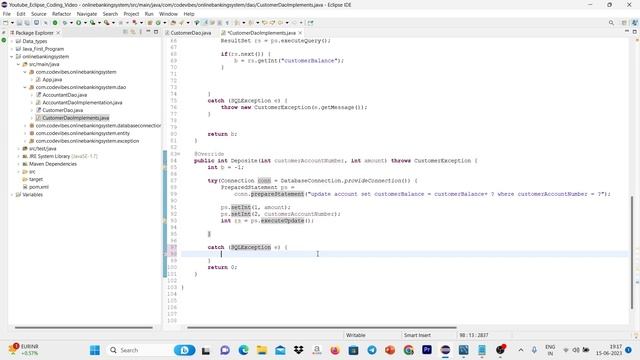The height and width of the screenshot is (360, 640).
Task: Open the Refactor menu
Action: pyautogui.click(x=61, y=14)
